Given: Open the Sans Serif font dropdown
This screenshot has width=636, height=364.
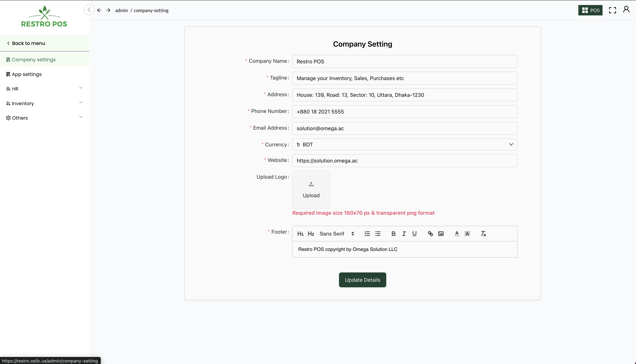Looking at the screenshot, I should coord(336,233).
